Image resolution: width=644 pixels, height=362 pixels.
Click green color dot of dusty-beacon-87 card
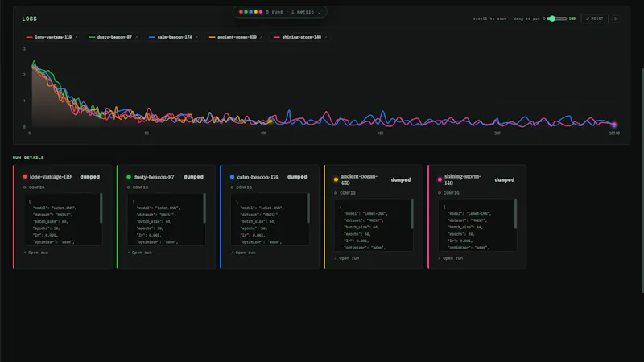pyautogui.click(x=129, y=177)
